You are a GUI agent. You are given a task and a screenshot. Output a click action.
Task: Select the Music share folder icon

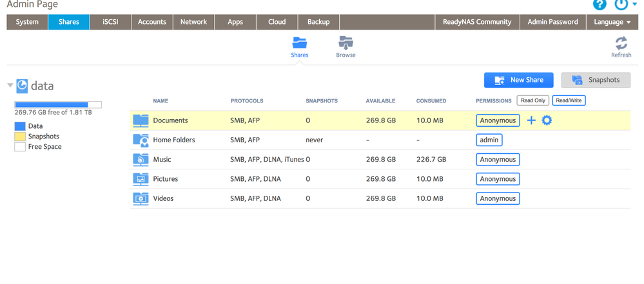pos(141,160)
